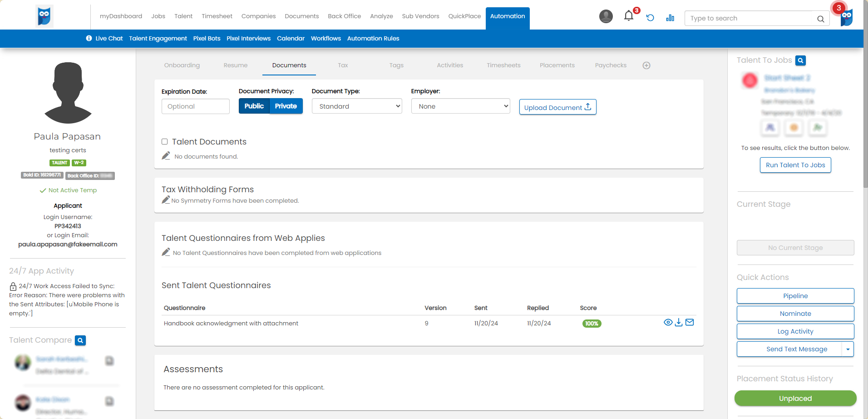Open the Back Office menu
This screenshot has width=868, height=419.
(x=344, y=16)
